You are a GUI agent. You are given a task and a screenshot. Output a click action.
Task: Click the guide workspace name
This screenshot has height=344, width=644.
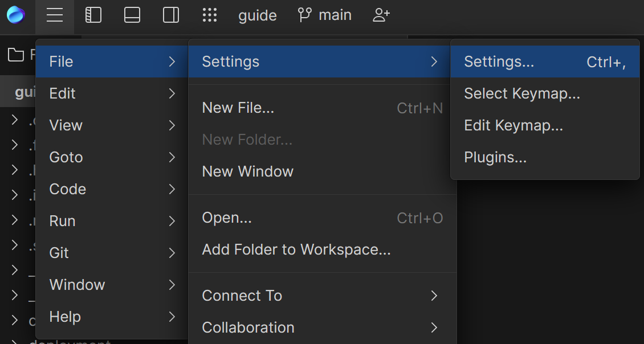(x=258, y=15)
